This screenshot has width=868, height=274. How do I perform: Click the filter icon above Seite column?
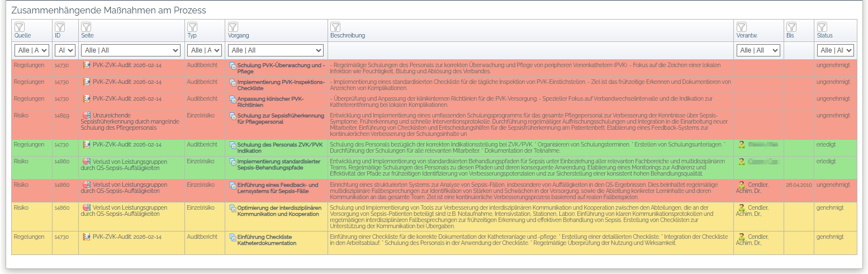(86, 27)
